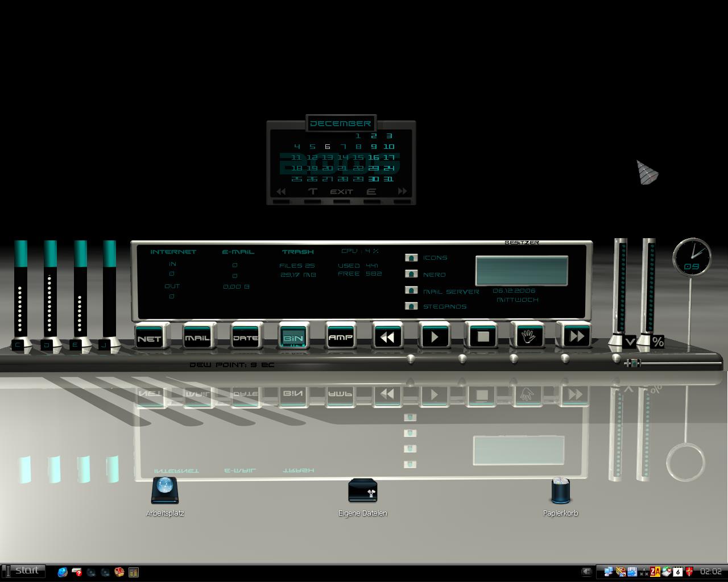This screenshot has width=728, height=582.
Task: Toggle the ICONS switch
Action: pyautogui.click(x=411, y=257)
